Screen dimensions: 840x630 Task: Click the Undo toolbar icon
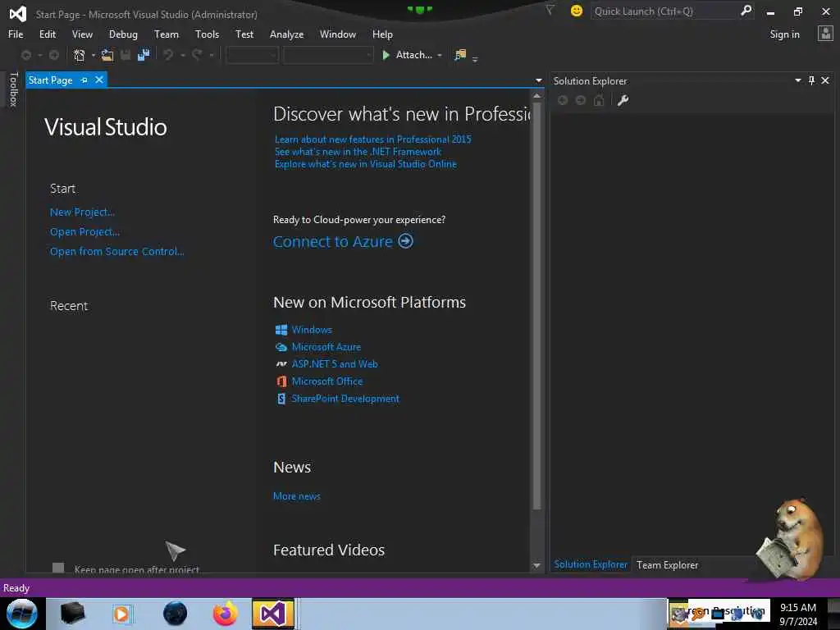[168, 55]
